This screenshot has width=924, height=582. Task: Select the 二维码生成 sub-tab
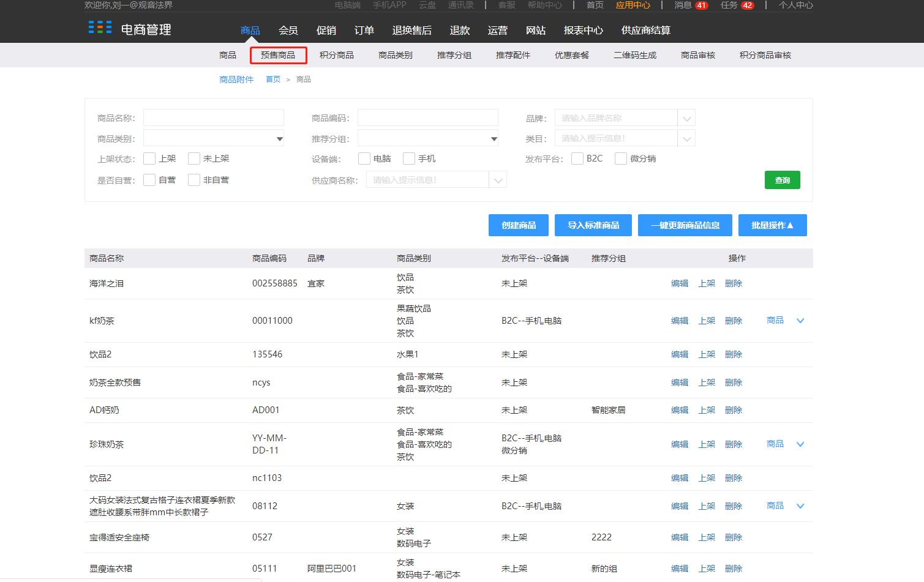[x=635, y=55]
